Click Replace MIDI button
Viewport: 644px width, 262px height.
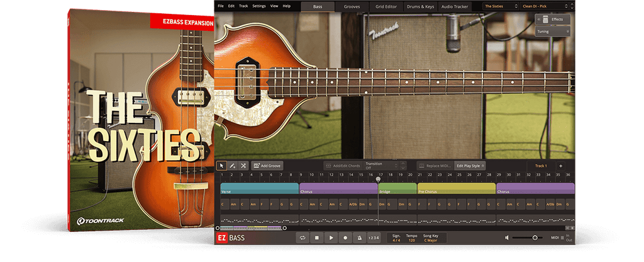click(x=435, y=166)
